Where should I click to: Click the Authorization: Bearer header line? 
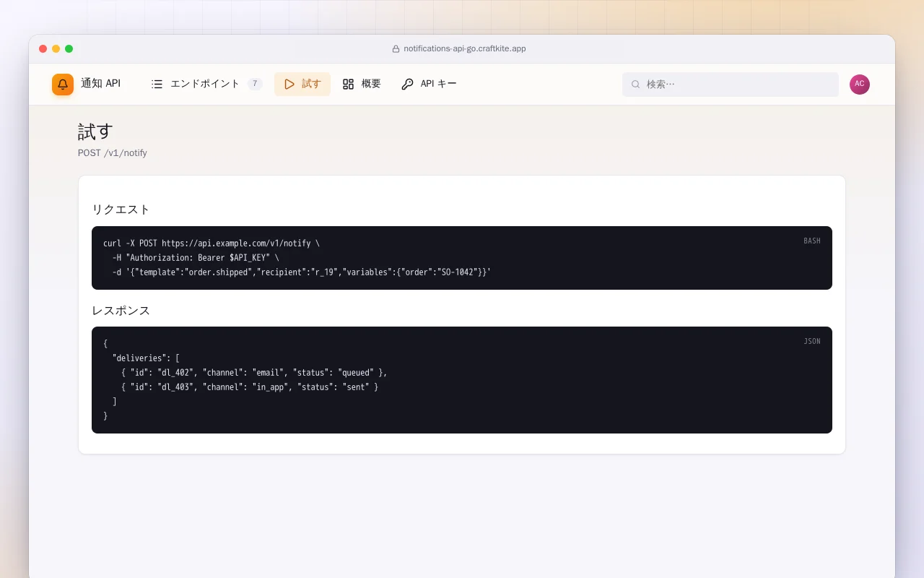coord(196,258)
